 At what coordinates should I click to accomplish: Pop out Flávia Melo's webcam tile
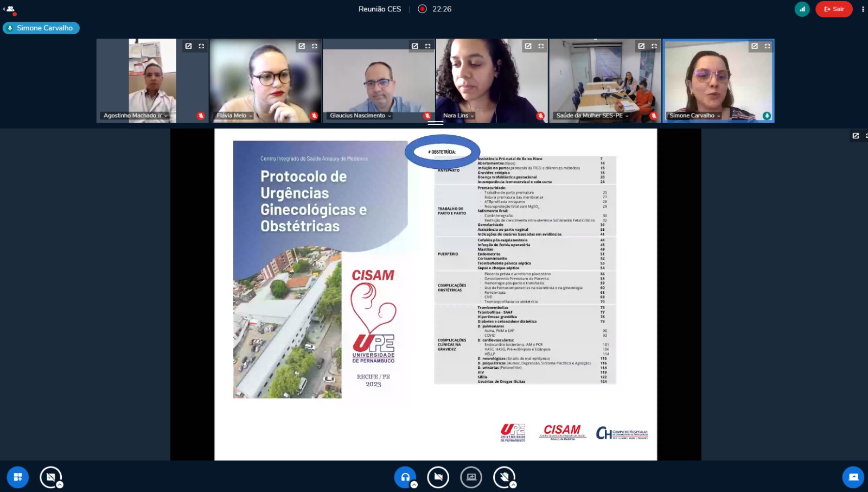pos(302,46)
